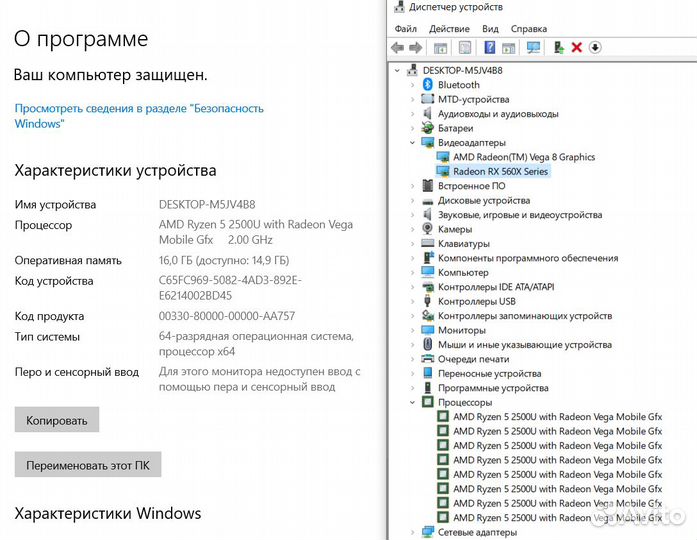The image size is (697, 540).
Task: Select Звуковые, игровые и видеоустройства row
Action: coord(520,215)
